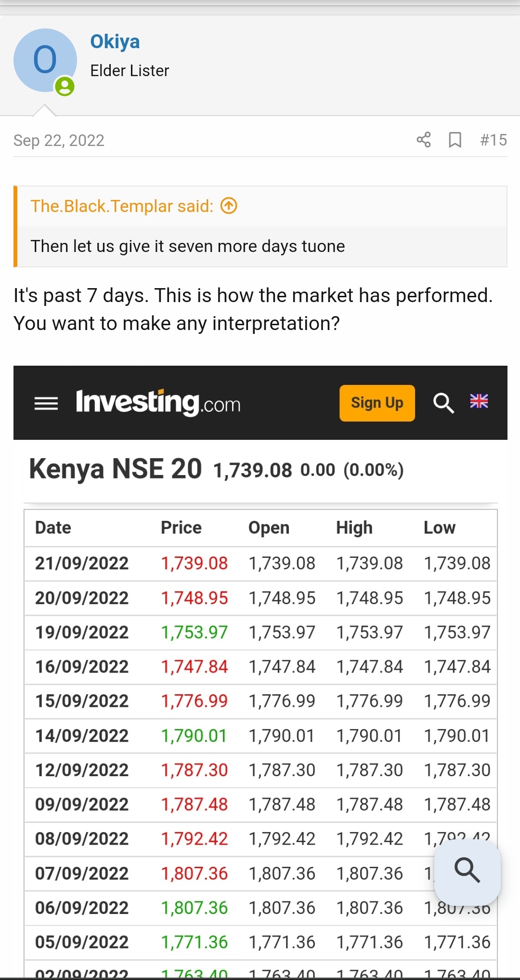This screenshot has width=520, height=980.
Task: Tap the floating search button
Action: coord(467,870)
